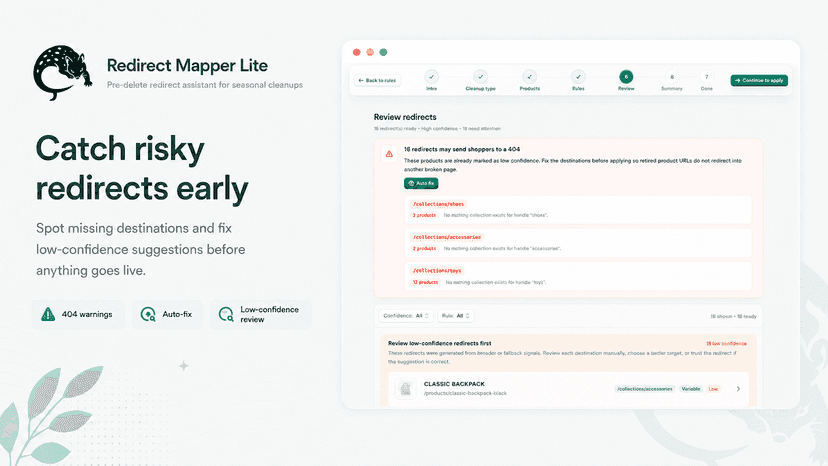This screenshot has width=828, height=466.
Task: Open the Rule filter dropdown
Action: (456, 316)
